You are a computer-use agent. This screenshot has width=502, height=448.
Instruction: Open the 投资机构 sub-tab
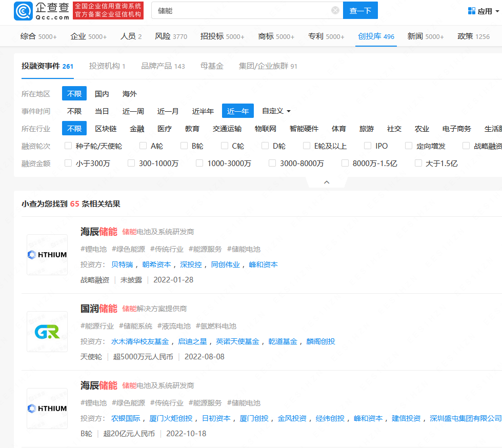point(107,66)
